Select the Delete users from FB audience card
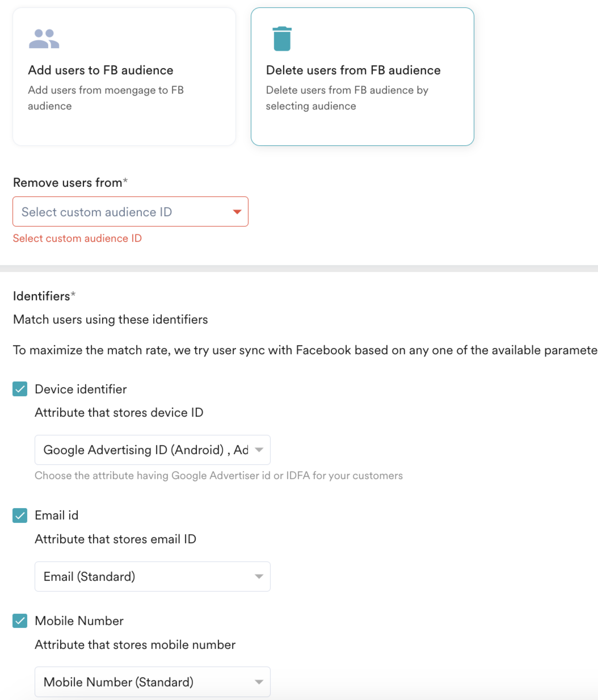 362,77
